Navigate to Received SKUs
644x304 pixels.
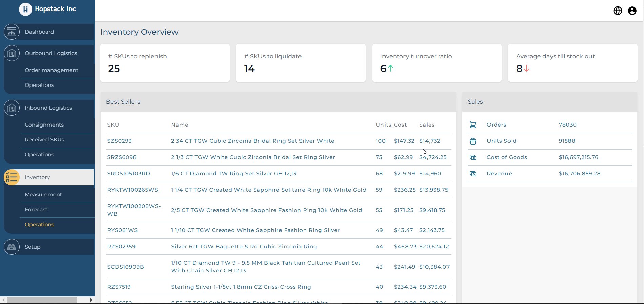[x=44, y=140]
